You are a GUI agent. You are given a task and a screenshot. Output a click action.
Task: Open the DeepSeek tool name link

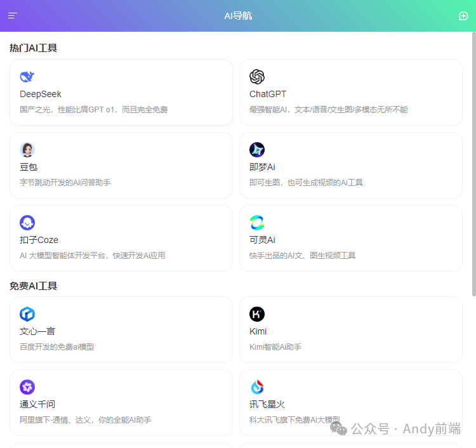pos(41,94)
